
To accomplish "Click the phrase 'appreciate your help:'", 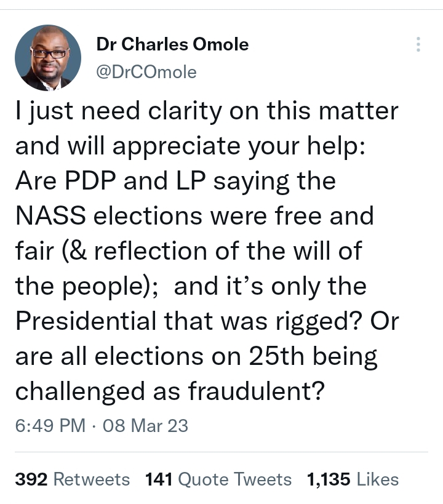I will [233, 146].
